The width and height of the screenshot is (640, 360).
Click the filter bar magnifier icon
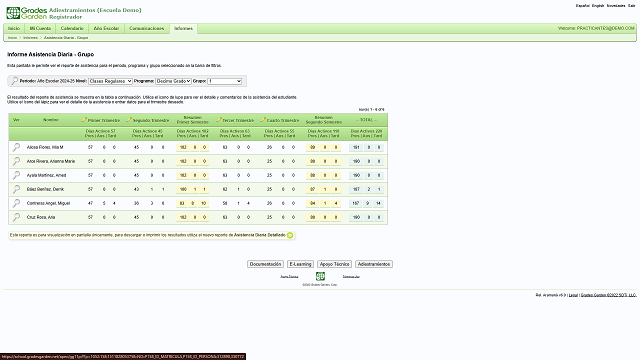click(14, 81)
